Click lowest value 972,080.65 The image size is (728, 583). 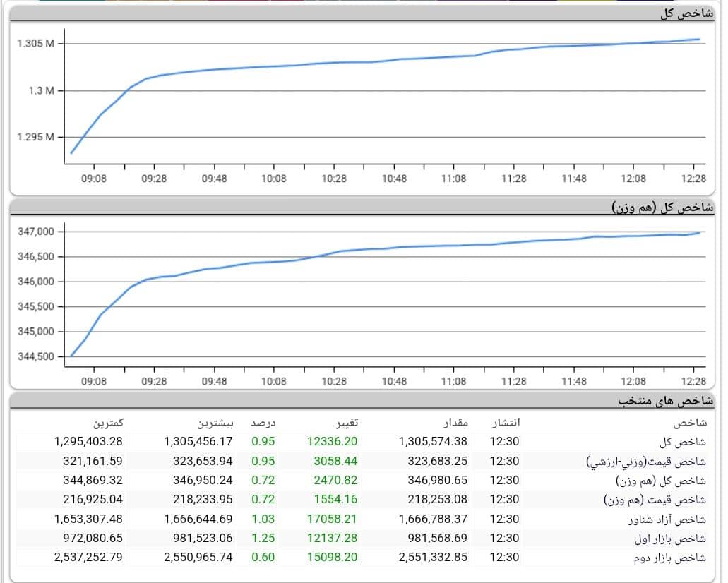pyautogui.click(x=93, y=538)
